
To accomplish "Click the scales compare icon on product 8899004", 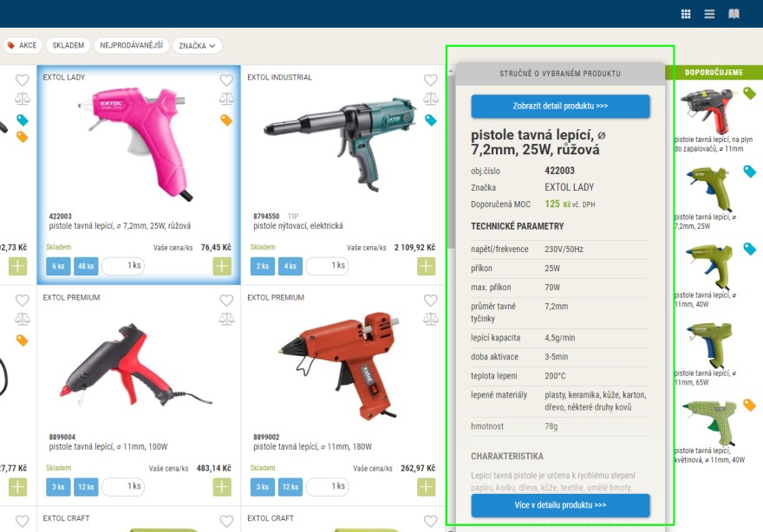I will click(x=226, y=319).
